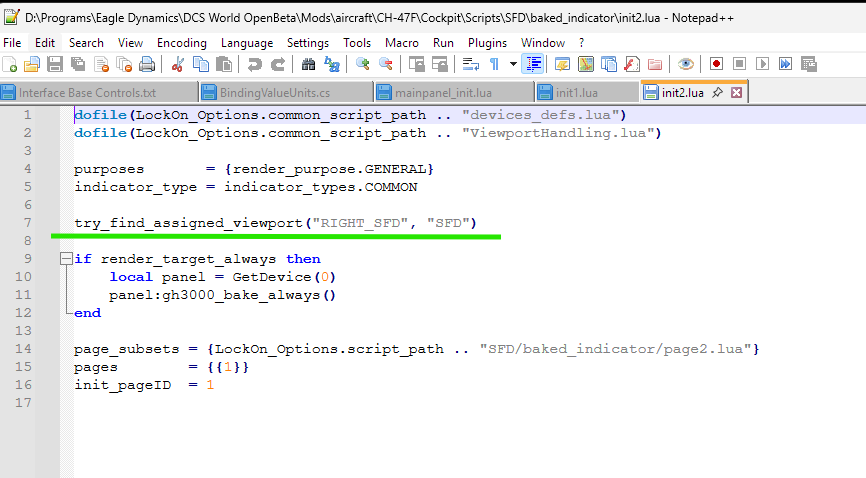The width and height of the screenshot is (866, 478).
Task: Close the init2.lua tab
Action: tap(736, 92)
